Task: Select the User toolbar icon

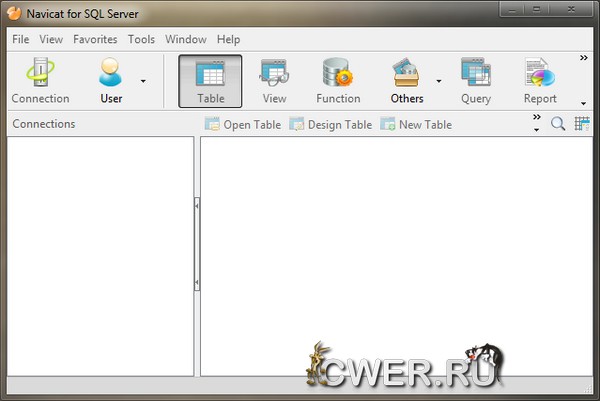Action: [111, 80]
